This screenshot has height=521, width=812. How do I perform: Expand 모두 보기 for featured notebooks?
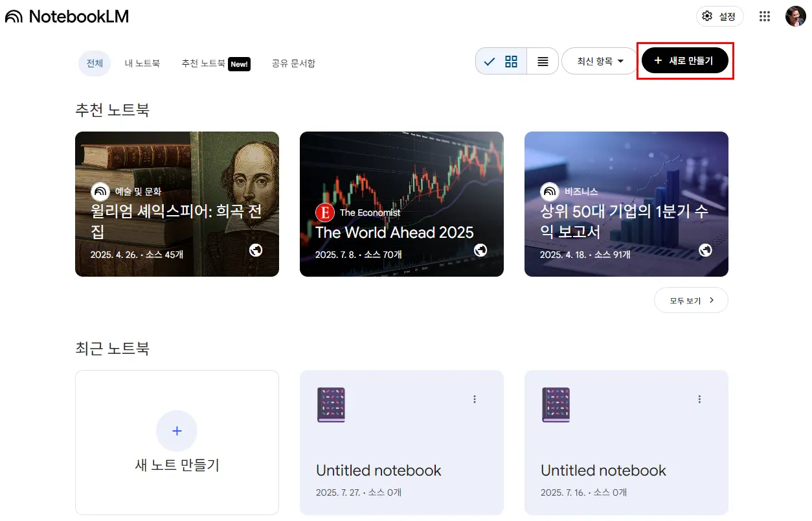point(684,300)
